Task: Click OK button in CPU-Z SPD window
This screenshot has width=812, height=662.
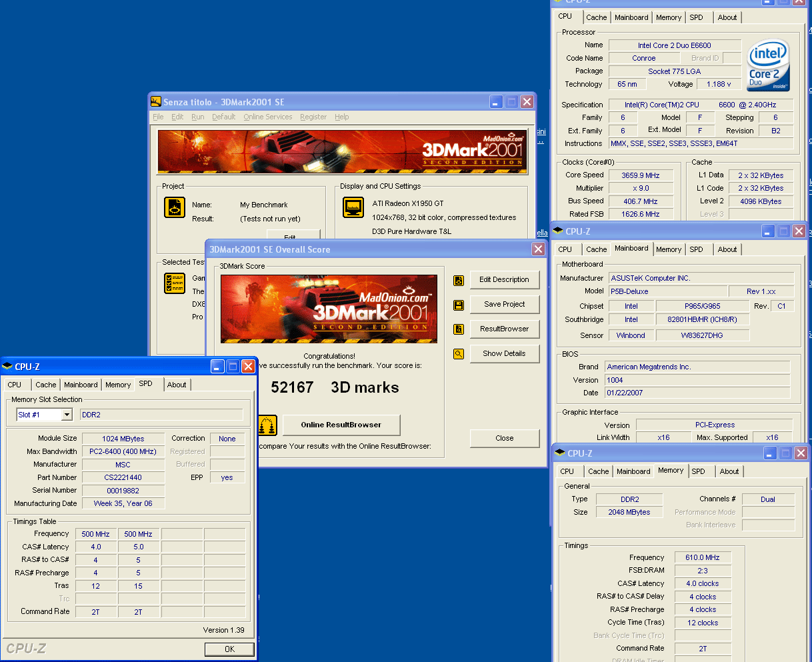Action: 229,649
